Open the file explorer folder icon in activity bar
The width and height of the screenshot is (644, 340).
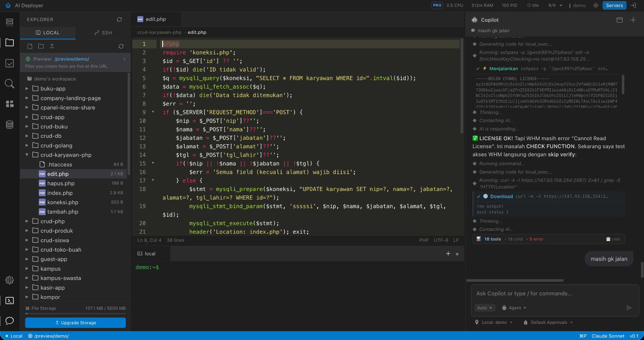10,42
